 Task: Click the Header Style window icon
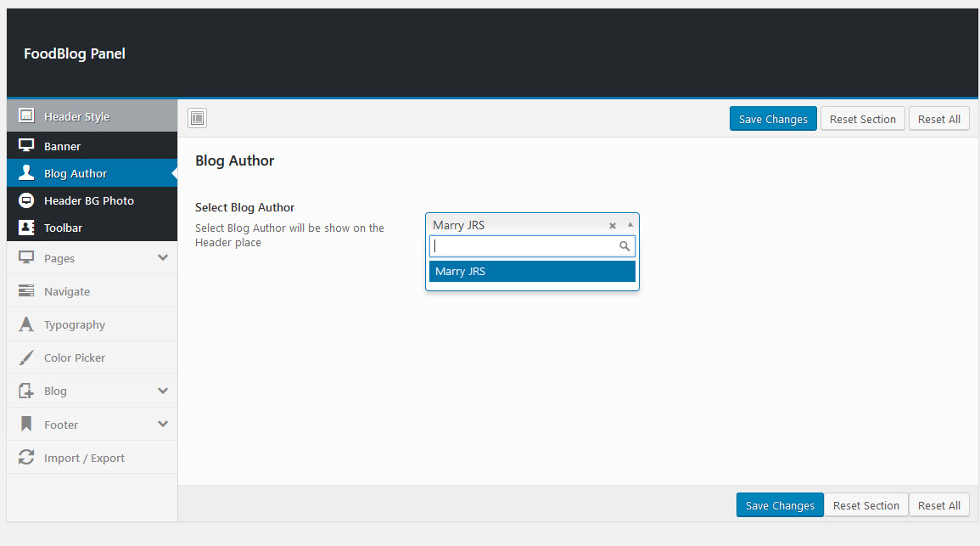tap(26, 115)
